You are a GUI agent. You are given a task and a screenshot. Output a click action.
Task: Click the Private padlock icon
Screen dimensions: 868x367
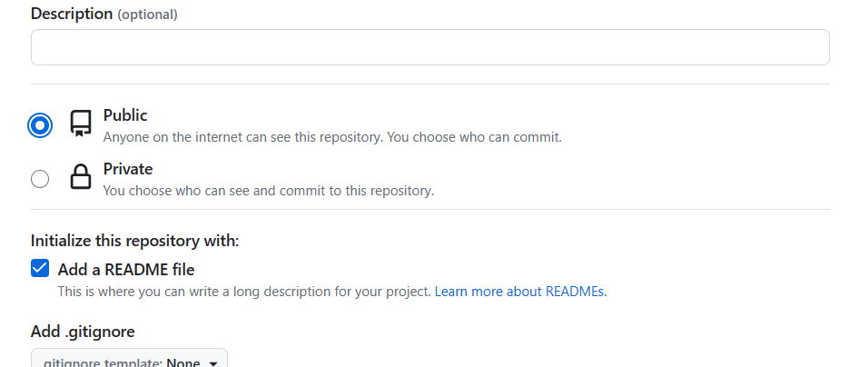81,177
